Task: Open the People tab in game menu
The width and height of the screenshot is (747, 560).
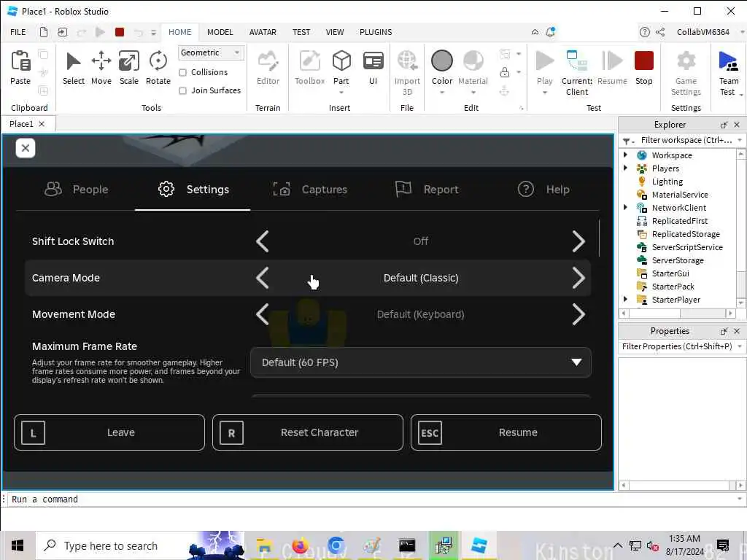Action: click(x=76, y=190)
